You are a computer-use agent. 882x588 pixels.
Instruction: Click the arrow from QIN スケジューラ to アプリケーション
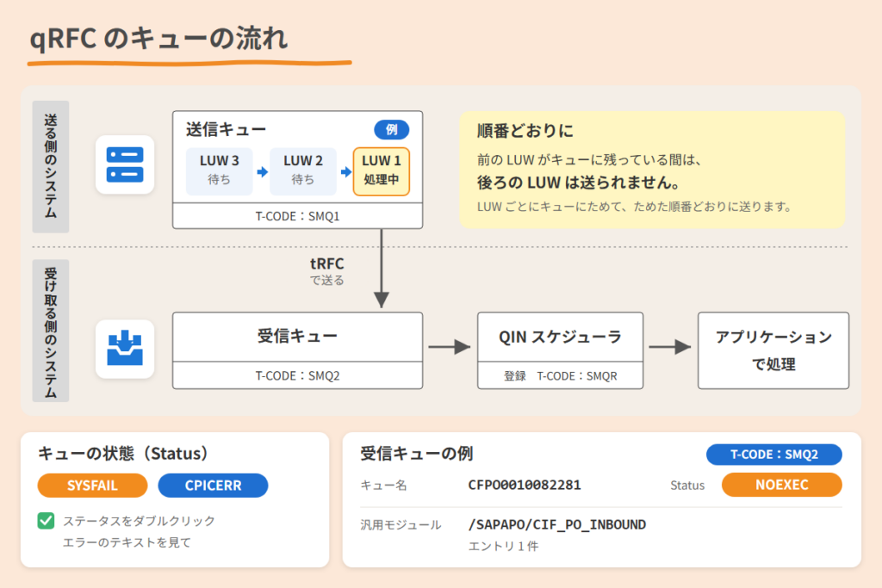(670, 347)
